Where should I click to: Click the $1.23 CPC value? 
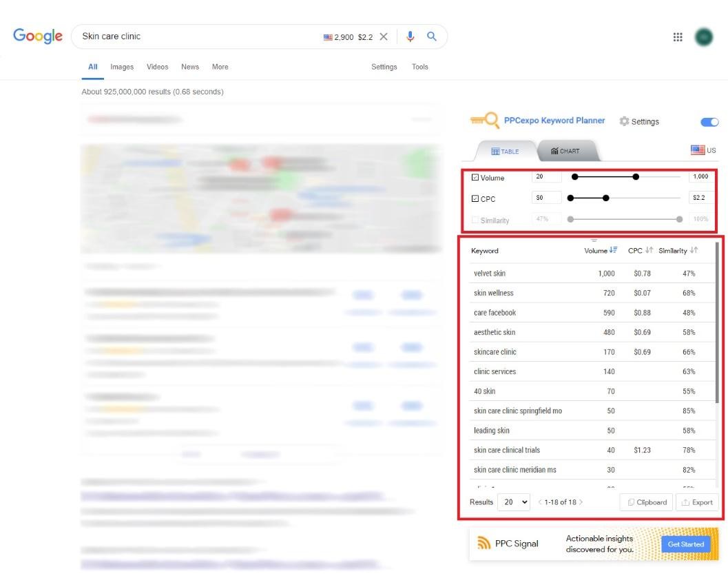click(642, 450)
